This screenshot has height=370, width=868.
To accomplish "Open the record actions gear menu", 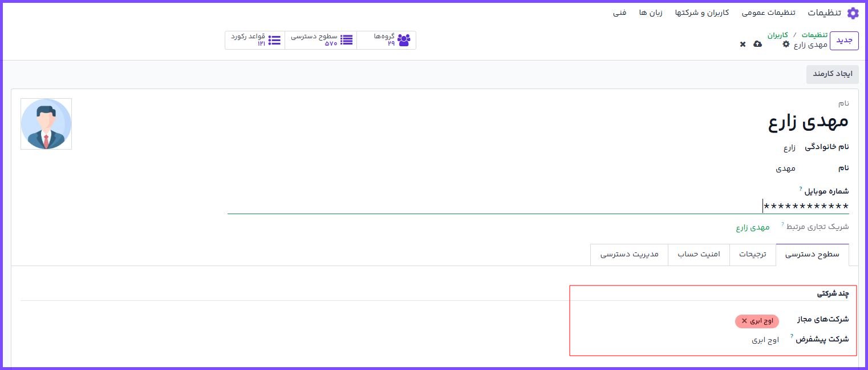I will pyautogui.click(x=786, y=44).
